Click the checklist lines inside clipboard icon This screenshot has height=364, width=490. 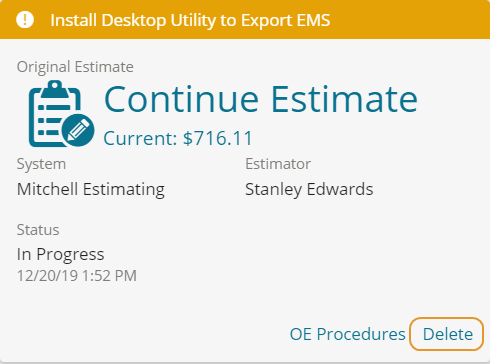[x=51, y=120]
